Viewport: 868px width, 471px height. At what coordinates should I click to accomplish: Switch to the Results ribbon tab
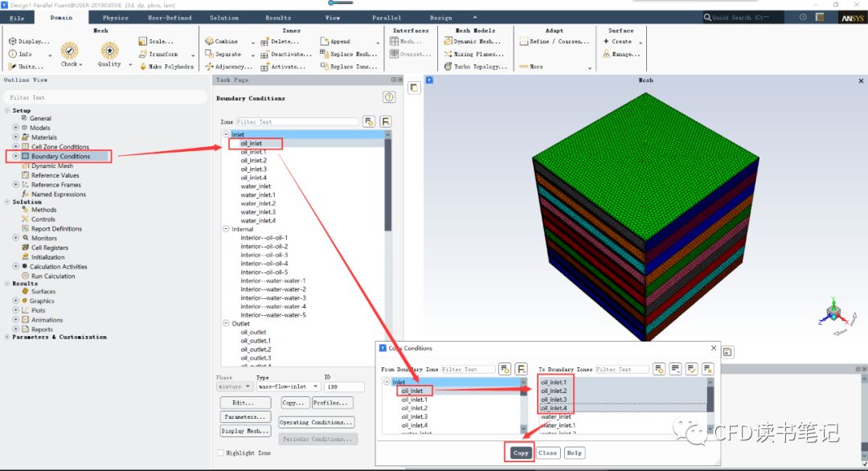click(278, 18)
